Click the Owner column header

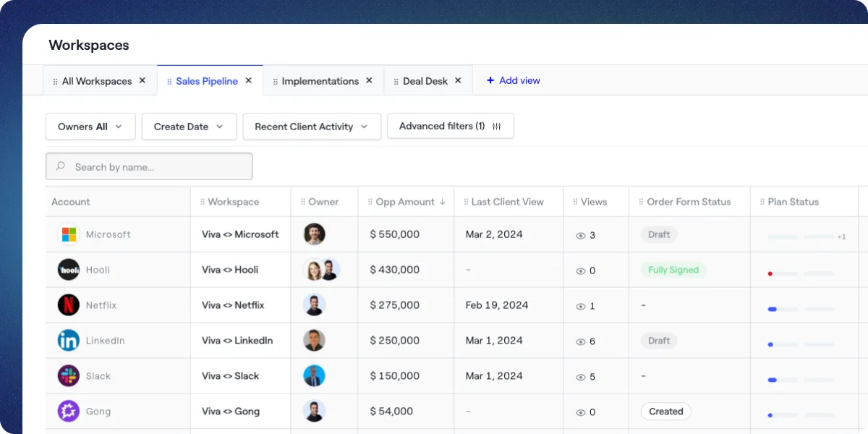coord(323,202)
